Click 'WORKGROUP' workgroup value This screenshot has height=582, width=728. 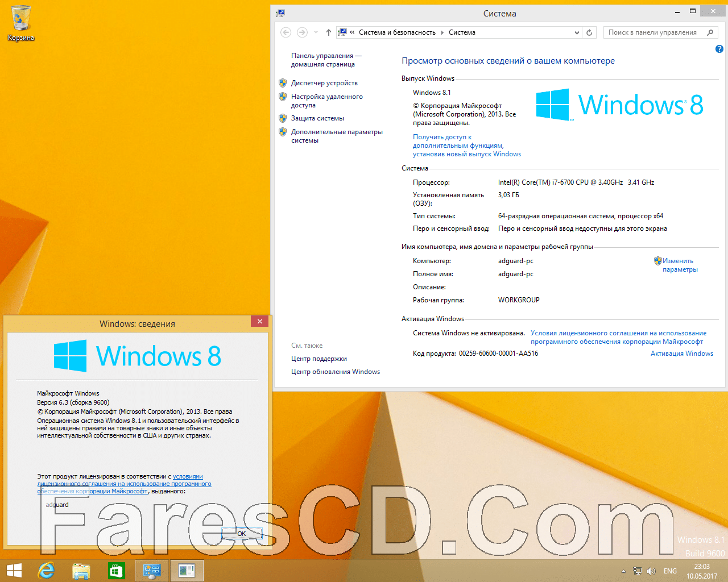[x=519, y=300]
